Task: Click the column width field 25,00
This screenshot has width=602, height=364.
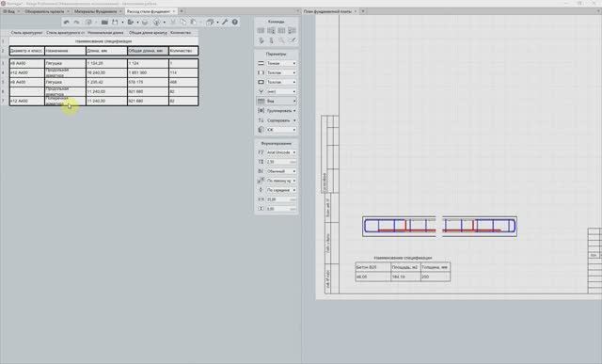Action: (281, 199)
